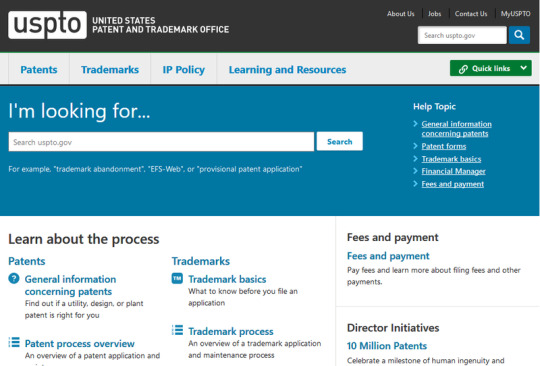
Task: Click chevron next to General information help topic
Action: [x=415, y=124]
